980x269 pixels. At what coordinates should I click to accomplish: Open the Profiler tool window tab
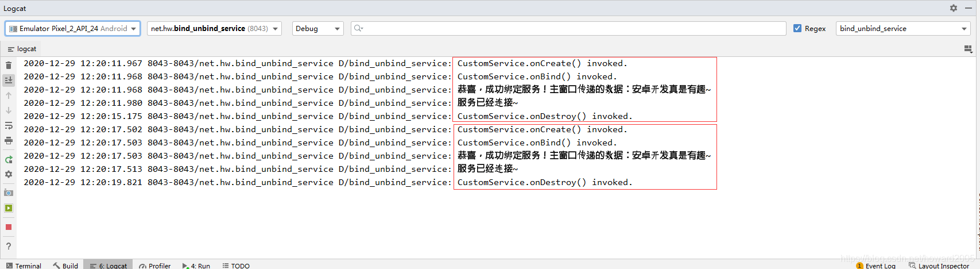pos(155,266)
